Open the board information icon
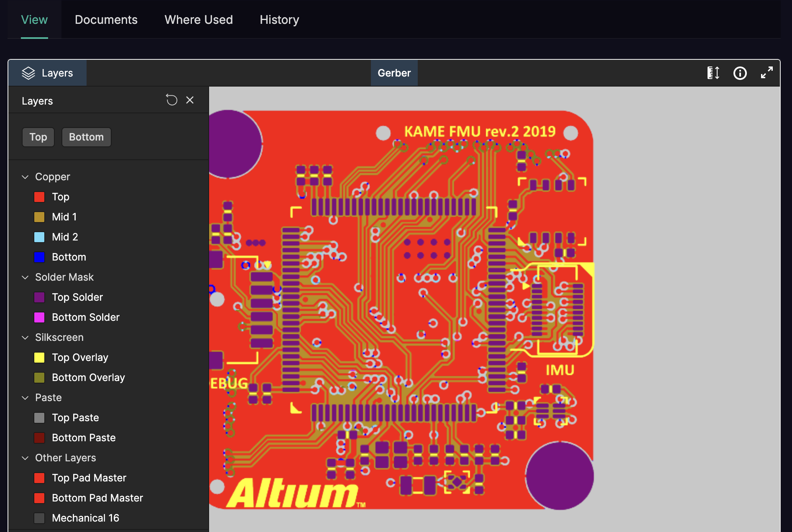 740,73
